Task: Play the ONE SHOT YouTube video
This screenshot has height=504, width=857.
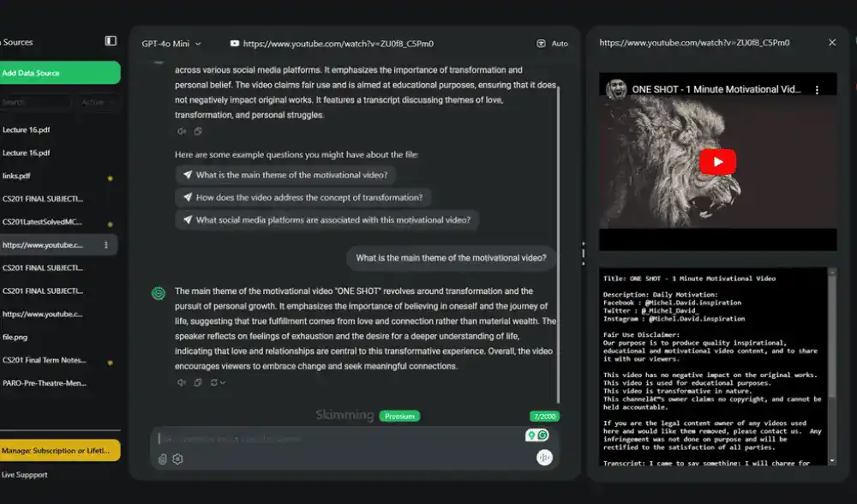Action: [716, 162]
